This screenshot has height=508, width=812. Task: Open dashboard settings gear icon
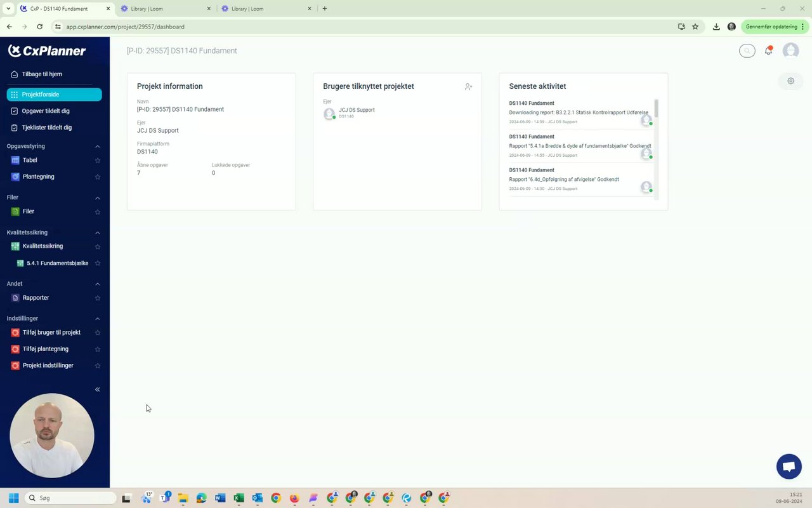tap(790, 81)
